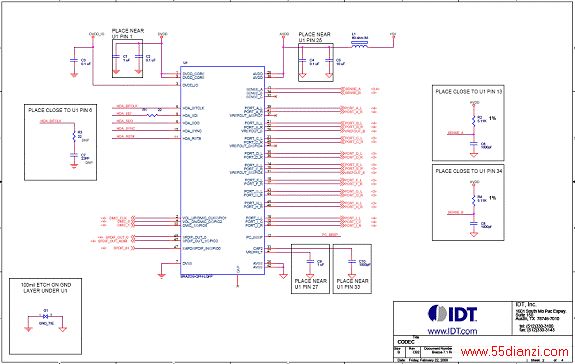The height and width of the screenshot is (364, 575).
Task: Select the PLACE NEAR U1 PIN 1 note
Action: tap(128, 34)
